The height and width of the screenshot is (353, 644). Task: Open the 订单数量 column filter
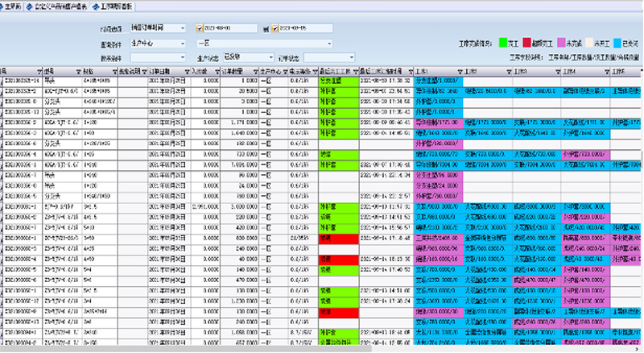[x=256, y=72]
